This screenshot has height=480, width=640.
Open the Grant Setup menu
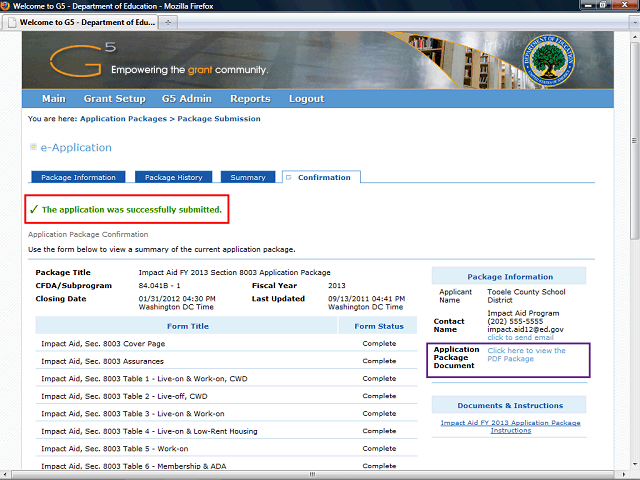pyautogui.click(x=114, y=99)
